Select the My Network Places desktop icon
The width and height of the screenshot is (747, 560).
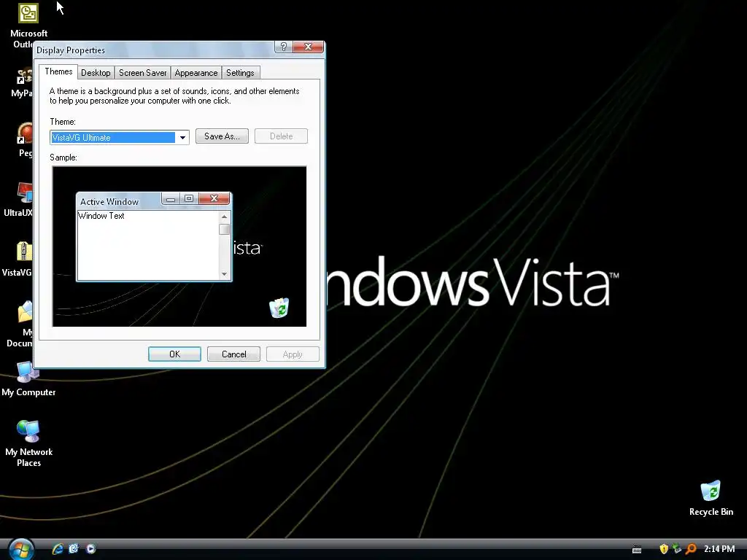(x=28, y=443)
